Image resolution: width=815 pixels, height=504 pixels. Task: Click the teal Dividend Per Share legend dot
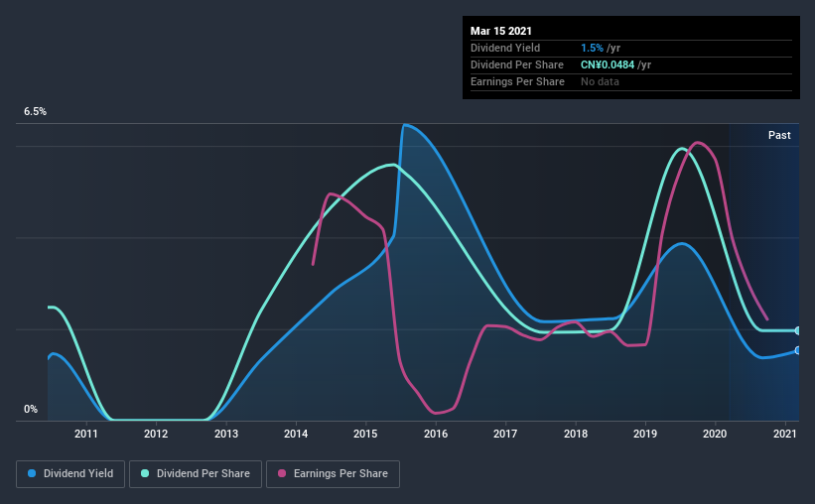(x=145, y=473)
